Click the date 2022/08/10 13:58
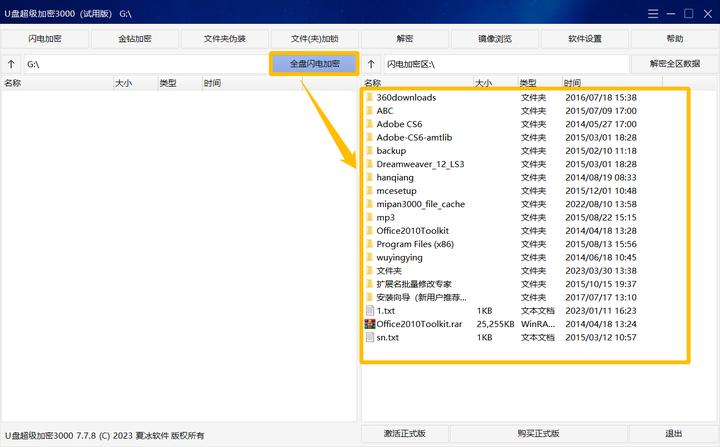The width and height of the screenshot is (720, 447). coord(601,204)
